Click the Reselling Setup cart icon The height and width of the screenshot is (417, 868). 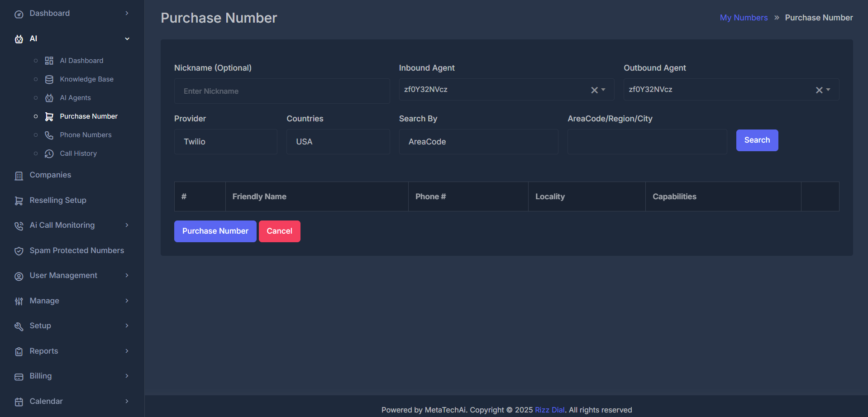tap(19, 201)
